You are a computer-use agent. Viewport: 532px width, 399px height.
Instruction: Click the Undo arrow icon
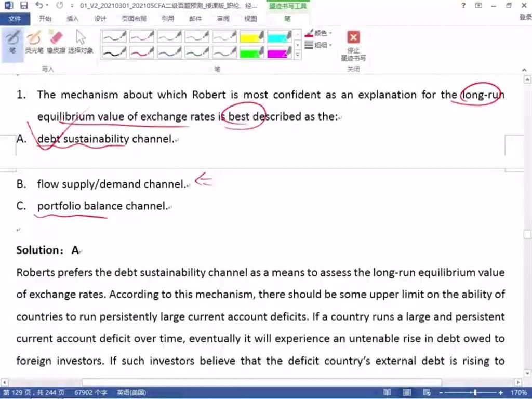[x=39, y=5]
